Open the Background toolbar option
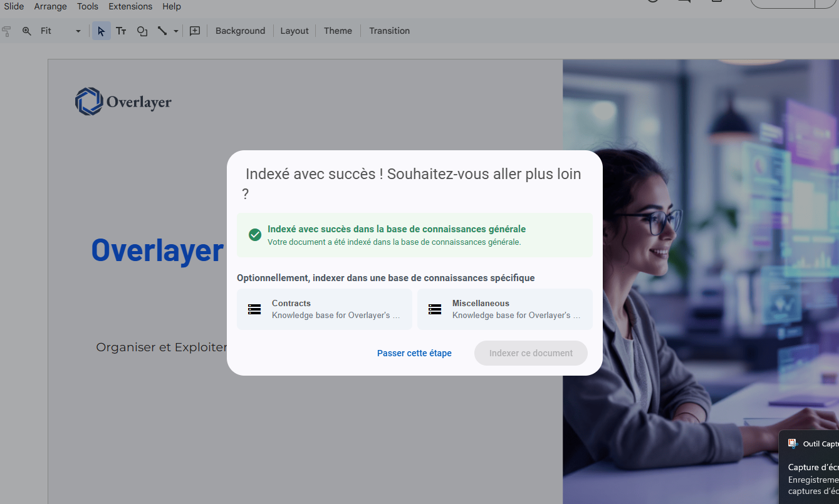The image size is (839, 504). click(240, 31)
